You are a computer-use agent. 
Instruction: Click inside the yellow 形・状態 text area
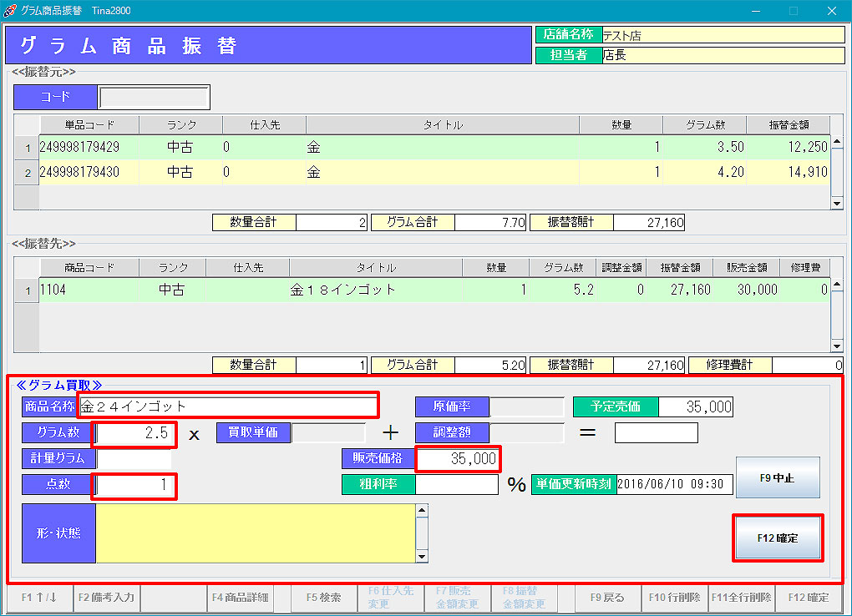pos(255,533)
